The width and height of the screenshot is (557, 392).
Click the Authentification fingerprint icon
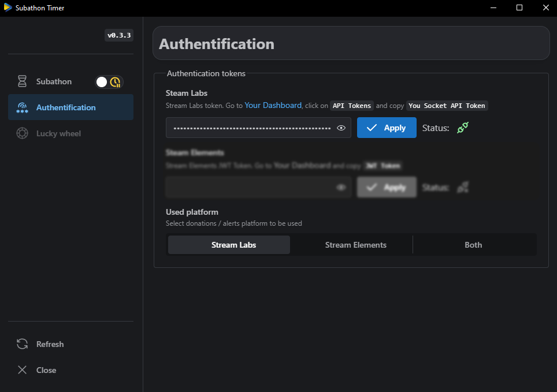point(22,107)
